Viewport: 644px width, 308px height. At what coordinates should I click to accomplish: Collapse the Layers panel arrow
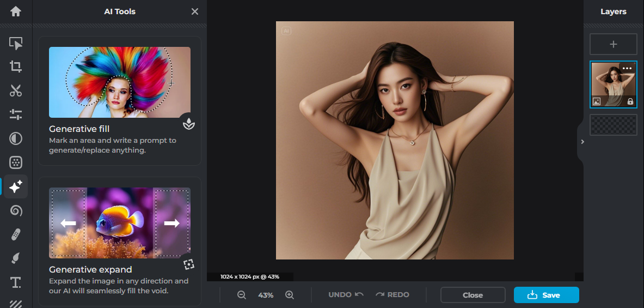coord(582,142)
